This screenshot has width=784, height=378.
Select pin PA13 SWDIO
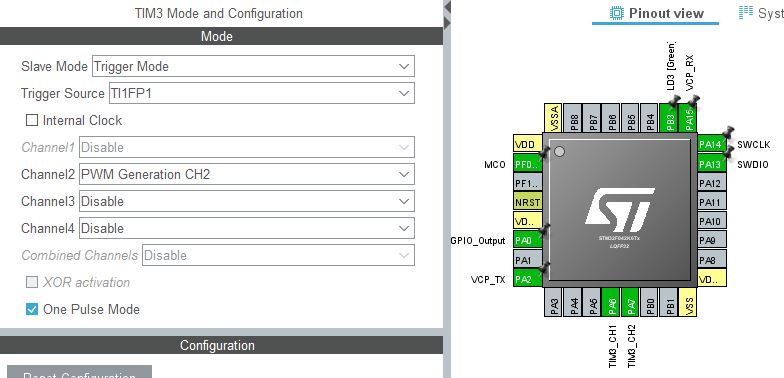click(712, 164)
